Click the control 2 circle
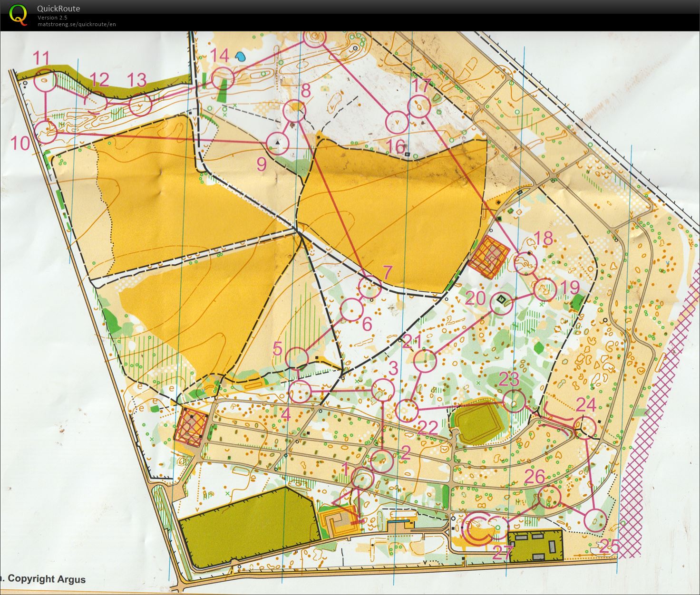Screen dimensions: 700x595 coord(382,461)
